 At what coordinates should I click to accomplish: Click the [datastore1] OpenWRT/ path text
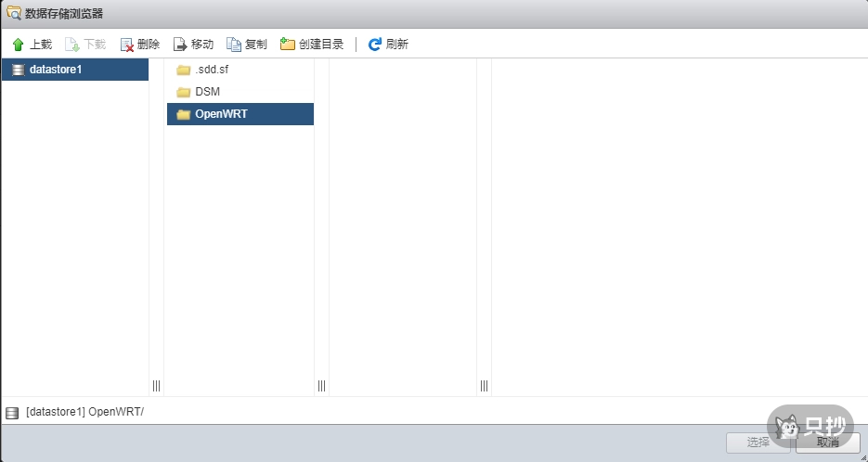click(x=84, y=412)
